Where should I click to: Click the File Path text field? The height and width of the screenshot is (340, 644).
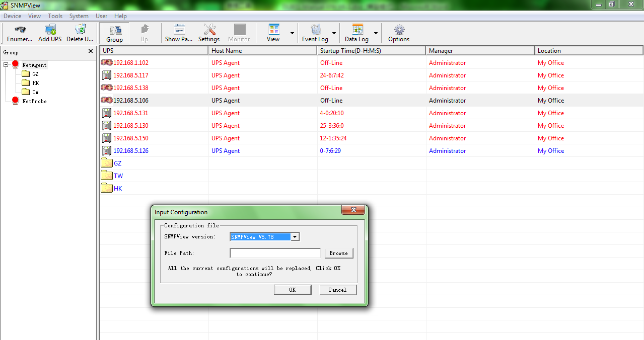275,253
